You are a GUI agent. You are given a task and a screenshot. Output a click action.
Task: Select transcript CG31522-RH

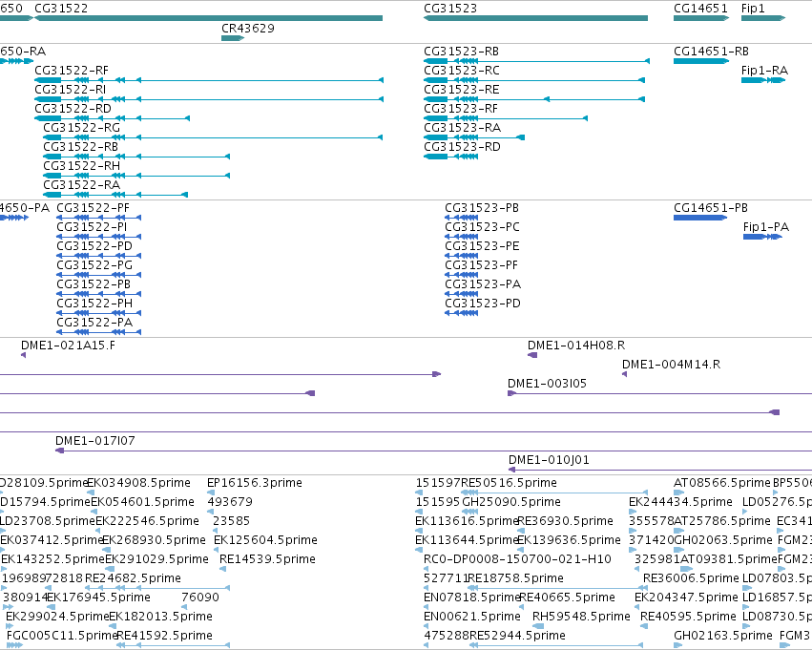136,176
